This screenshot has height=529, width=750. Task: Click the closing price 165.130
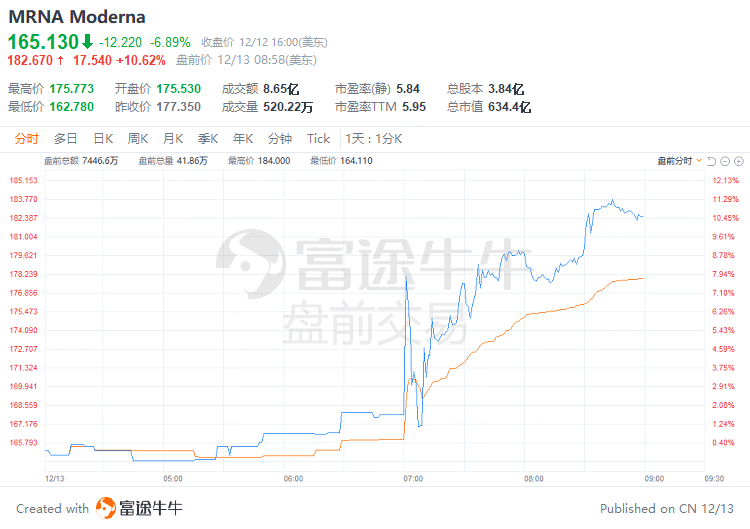tap(43, 42)
